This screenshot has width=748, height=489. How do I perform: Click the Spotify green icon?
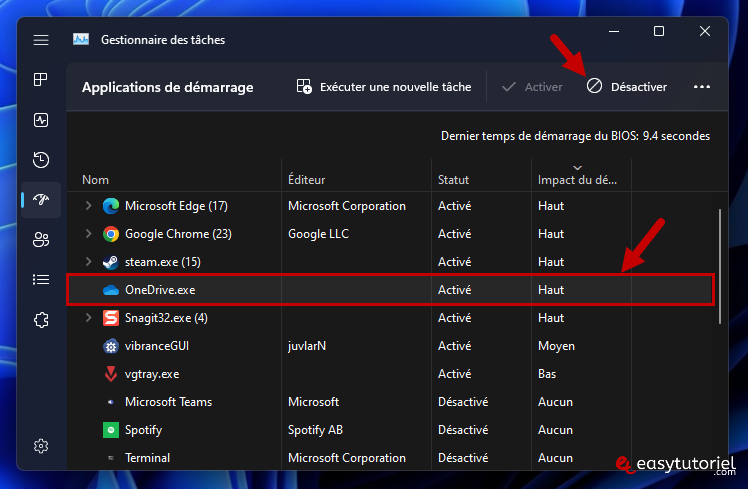pyautogui.click(x=111, y=430)
